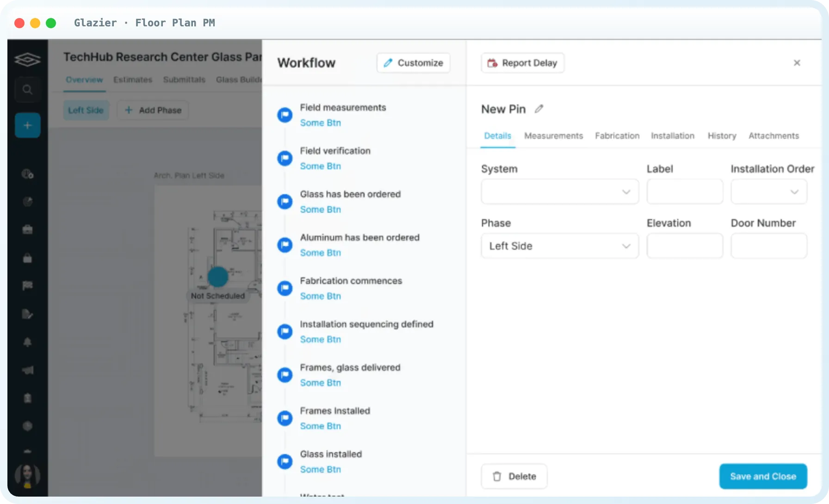This screenshot has width=829, height=504.
Task: Click Some Btn under Field measurements
Action: pos(321,123)
